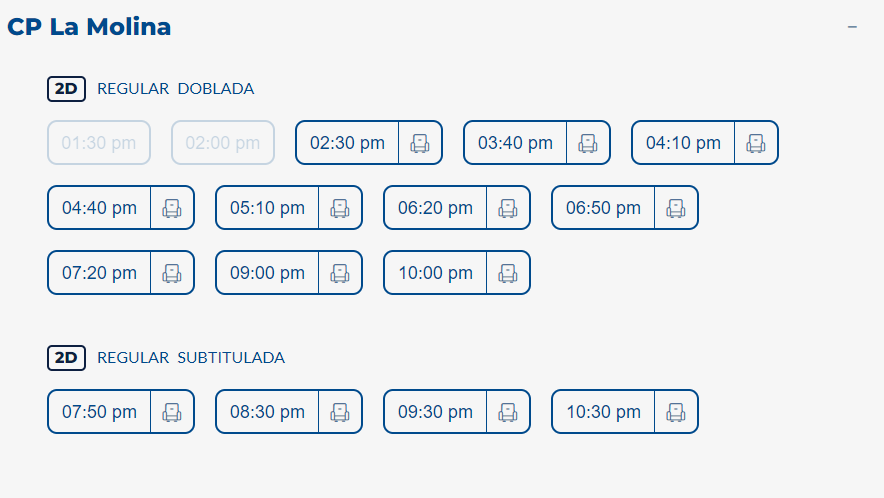The height and width of the screenshot is (498, 884).
Task: Pick the 10:00 pm dubbed showtime
Action: click(x=435, y=273)
